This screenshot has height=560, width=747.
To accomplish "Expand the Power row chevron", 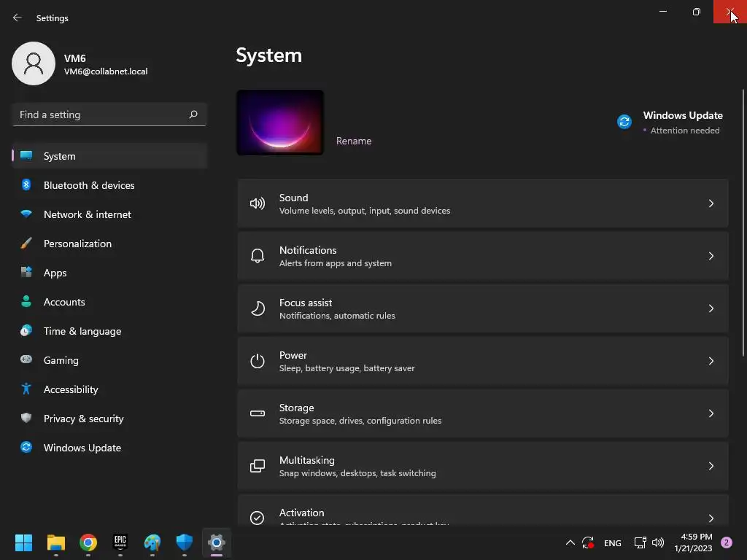I will click(711, 361).
